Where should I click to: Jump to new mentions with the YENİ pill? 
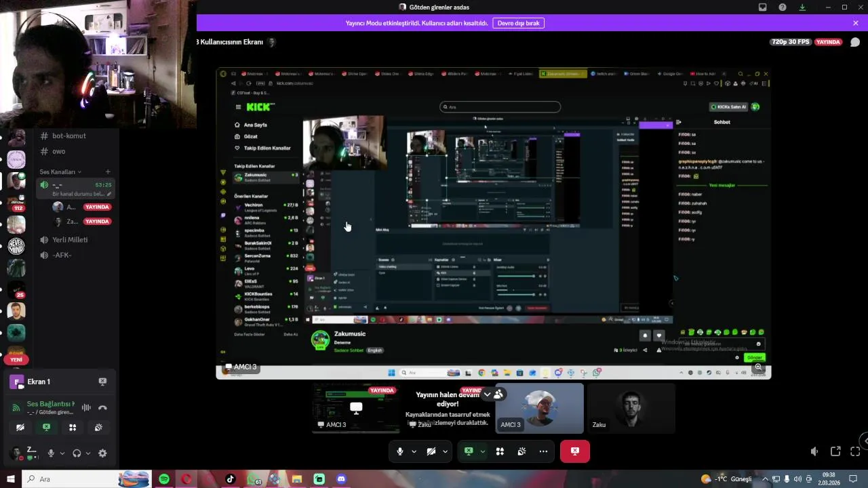(16, 360)
